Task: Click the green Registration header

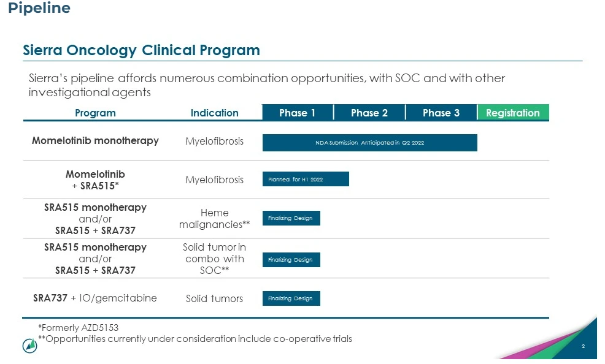Action: [x=513, y=113]
